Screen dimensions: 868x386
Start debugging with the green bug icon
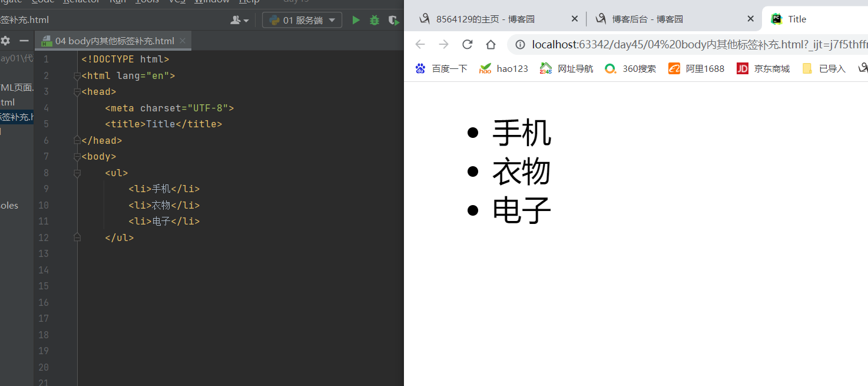point(375,20)
